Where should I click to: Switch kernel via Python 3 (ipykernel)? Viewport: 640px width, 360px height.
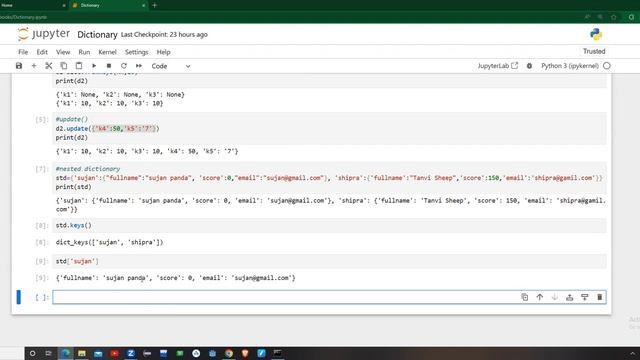(570, 66)
